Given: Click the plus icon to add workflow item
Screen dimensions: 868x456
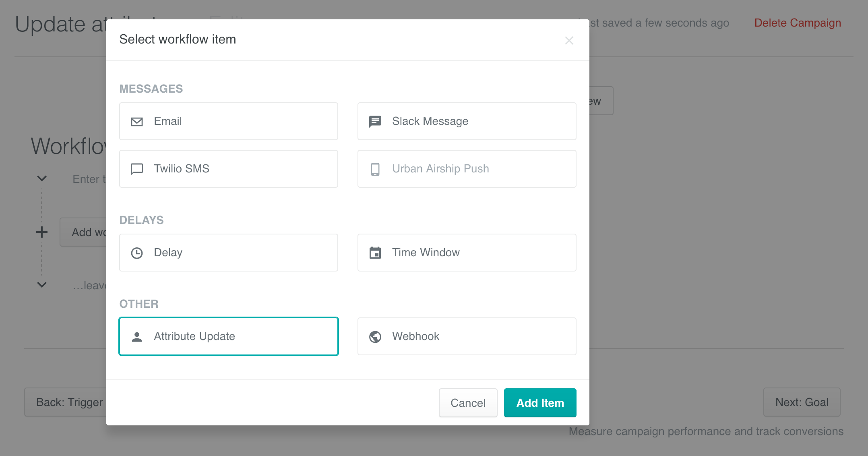Looking at the screenshot, I should pos(41,232).
